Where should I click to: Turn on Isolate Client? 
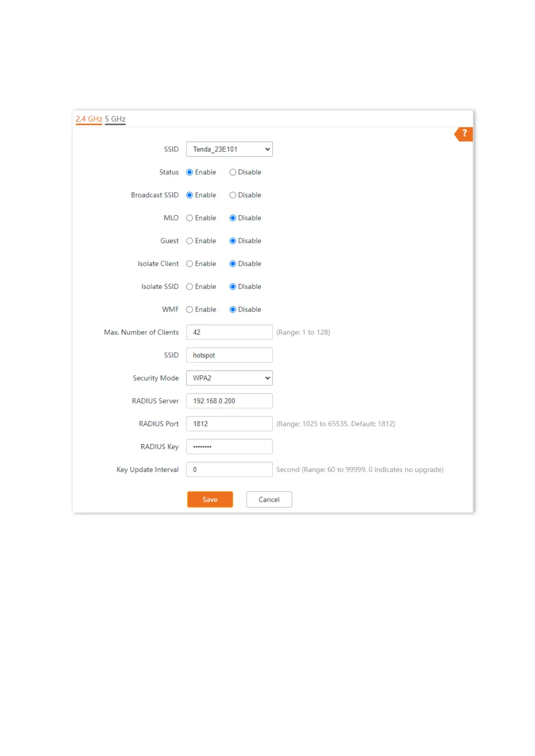point(190,264)
